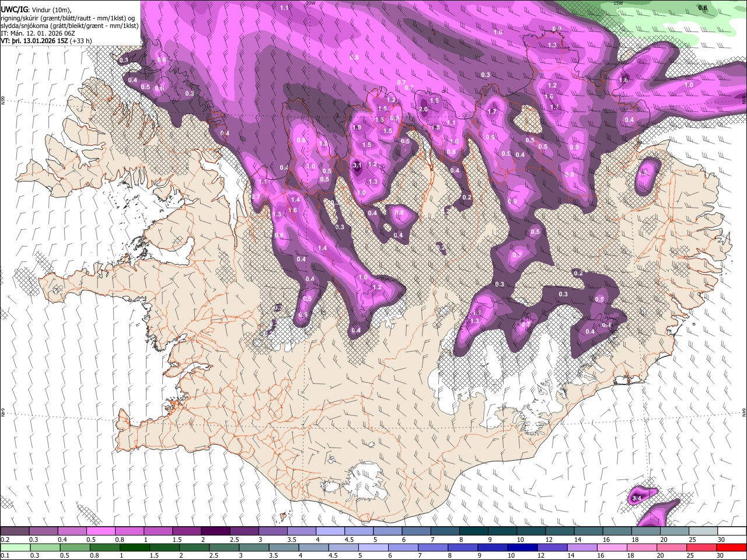The width and height of the screenshot is (747, 560).
Task: Click the '1.9' precipitation value on the map
Action: point(357,127)
